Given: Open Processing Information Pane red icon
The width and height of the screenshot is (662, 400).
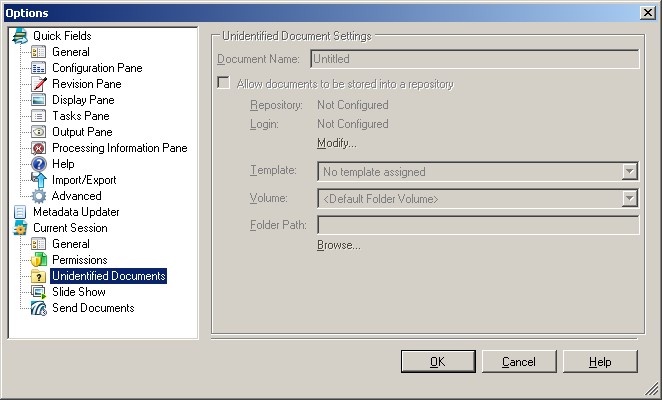Looking at the screenshot, I should [x=39, y=148].
